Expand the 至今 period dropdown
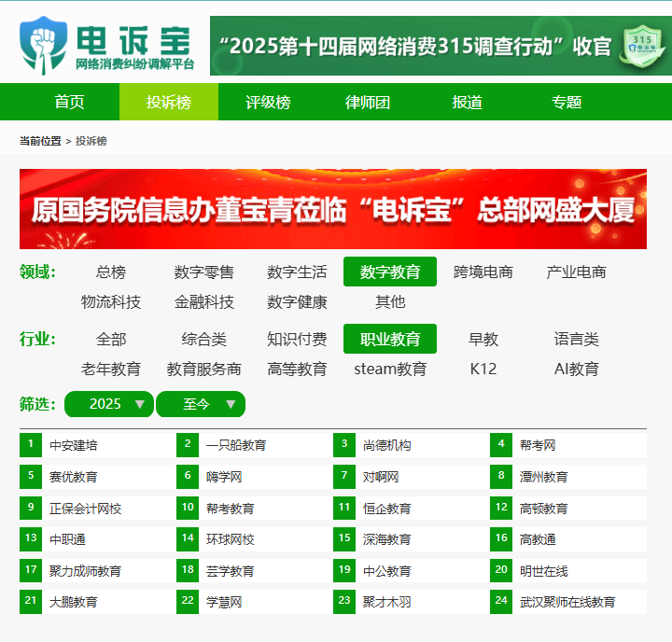672x642 pixels. tap(200, 404)
